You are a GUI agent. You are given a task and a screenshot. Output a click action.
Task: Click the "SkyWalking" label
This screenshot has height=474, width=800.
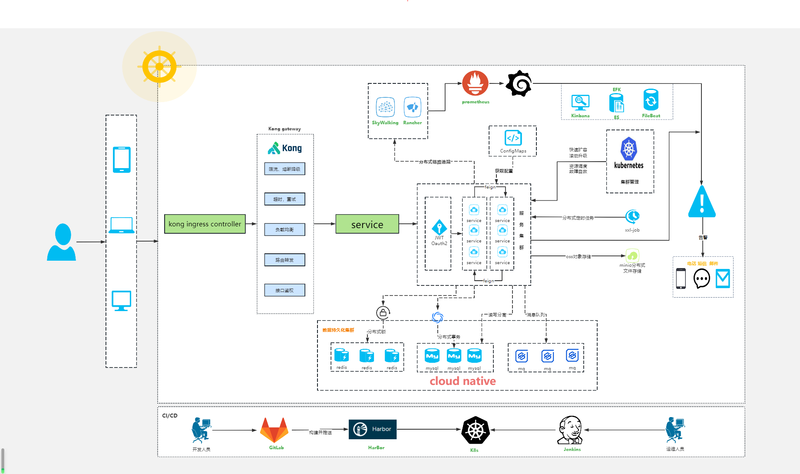click(x=385, y=123)
